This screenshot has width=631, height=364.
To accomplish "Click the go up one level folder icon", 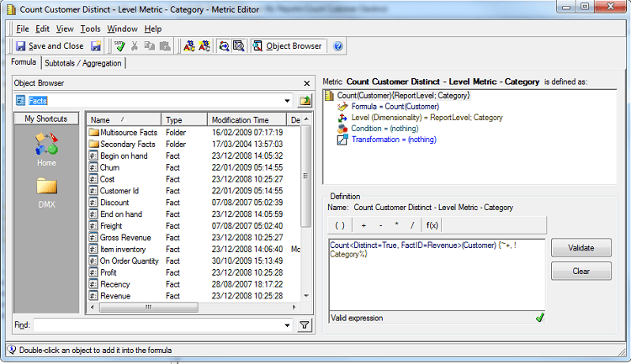I will coord(305,101).
